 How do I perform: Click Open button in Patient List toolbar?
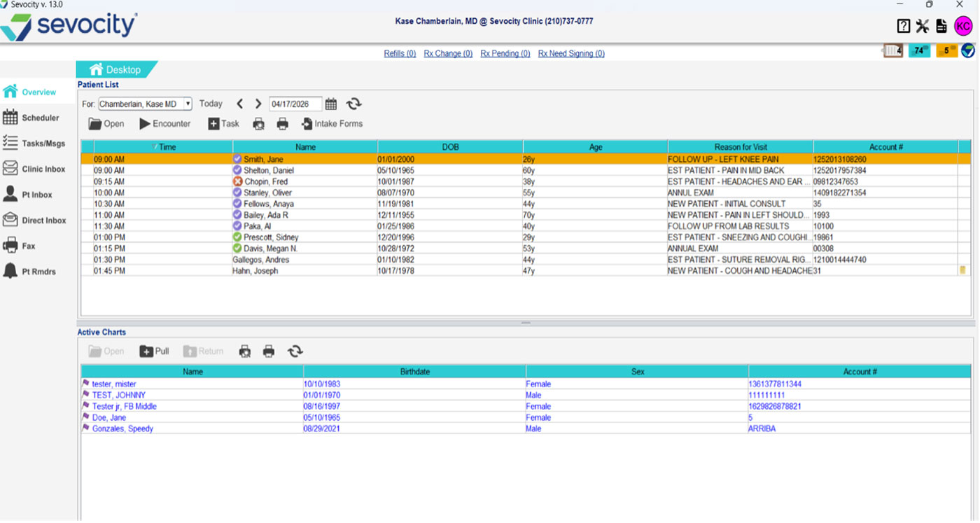coord(106,124)
